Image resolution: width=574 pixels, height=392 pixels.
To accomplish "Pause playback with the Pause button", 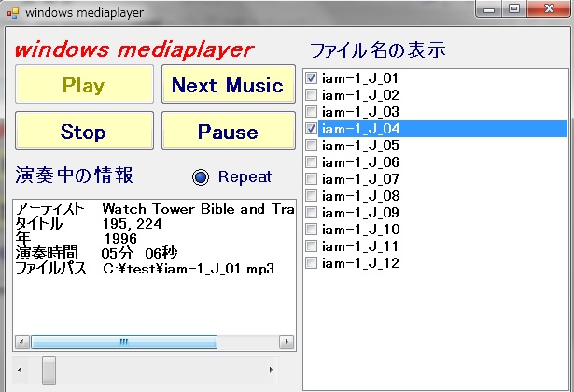I will pyautogui.click(x=229, y=131).
